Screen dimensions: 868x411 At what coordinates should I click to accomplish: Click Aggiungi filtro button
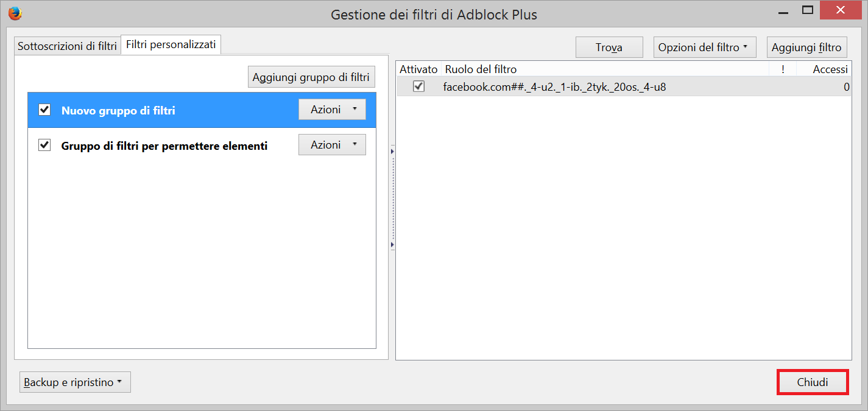806,47
